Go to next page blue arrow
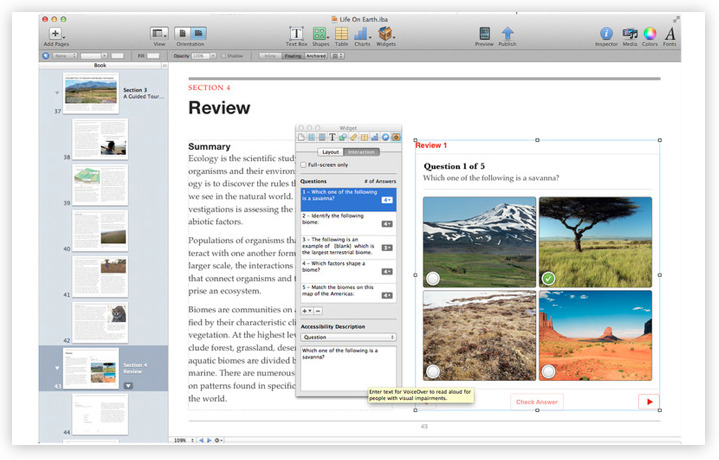The image size is (719, 460). (x=209, y=440)
